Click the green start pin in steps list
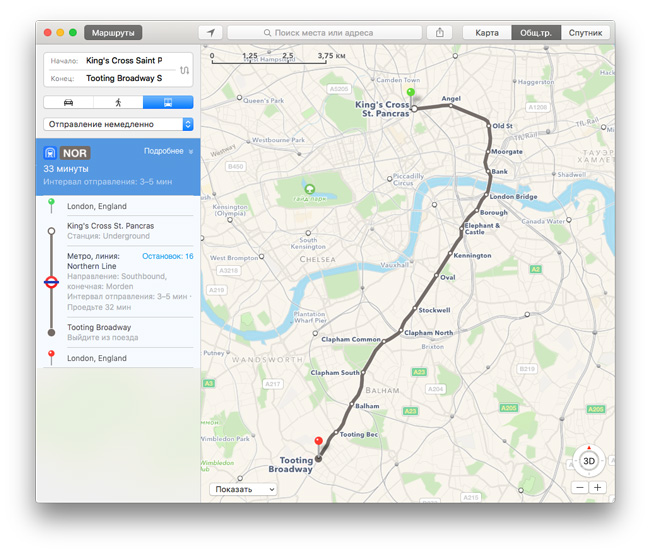This screenshot has width=650, height=553. [x=51, y=204]
